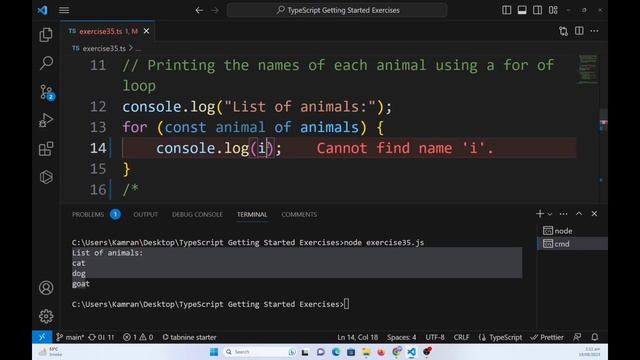Open the Tabnine activity bar icon
This screenshot has height=360, width=640.
tap(46, 177)
